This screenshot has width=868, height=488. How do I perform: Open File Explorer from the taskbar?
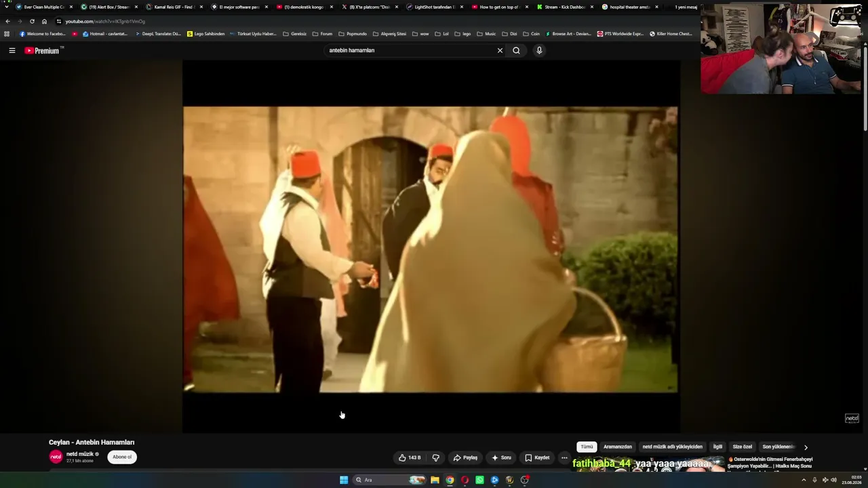435,480
